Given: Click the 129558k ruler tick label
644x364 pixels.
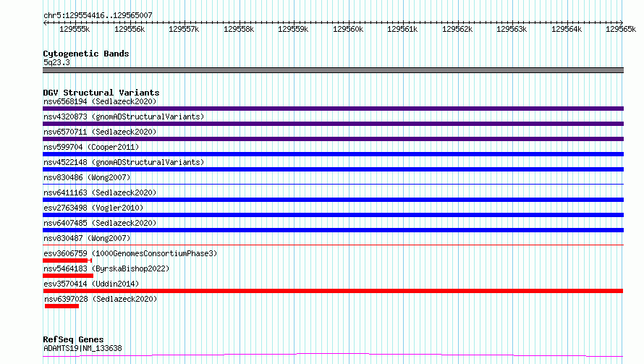Looking at the screenshot, I should 239,29.
